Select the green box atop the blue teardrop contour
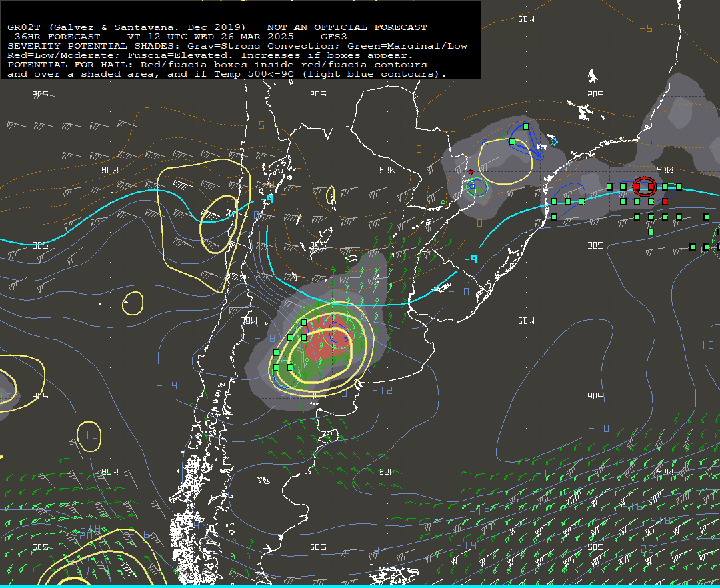 pyautogui.click(x=526, y=126)
